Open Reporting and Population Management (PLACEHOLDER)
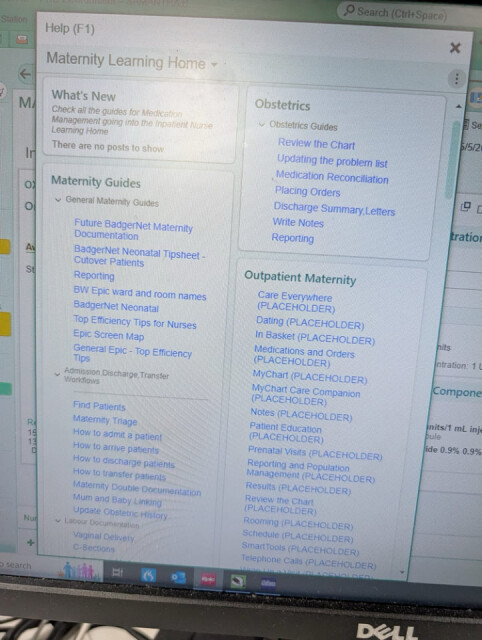Viewport: 482px width, 640px height. tap(310, 471)
